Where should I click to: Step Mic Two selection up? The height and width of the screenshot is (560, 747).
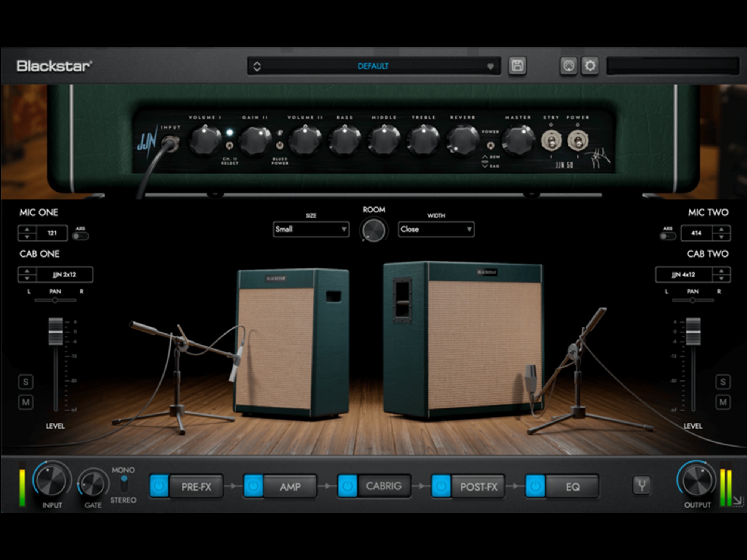coord(721,229)
